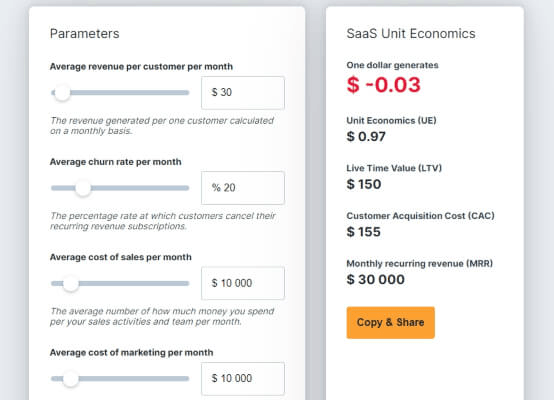Image resolution: width=554 pixels, height=400 pixels.
Task: Click the middle of the churn rate slider track
Action: click(x=120, y=188)
